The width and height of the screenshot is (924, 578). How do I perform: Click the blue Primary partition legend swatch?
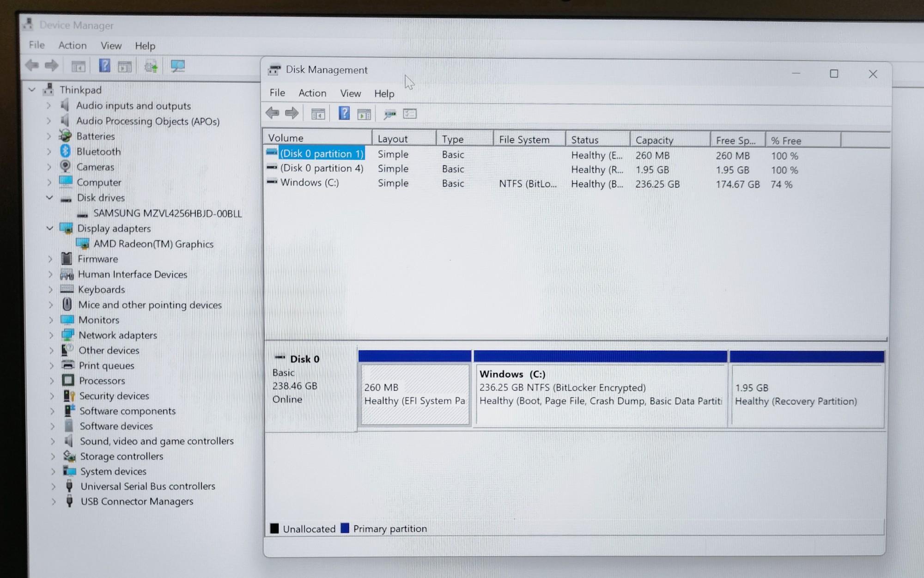pyautogui.click(x=345, y=528)
